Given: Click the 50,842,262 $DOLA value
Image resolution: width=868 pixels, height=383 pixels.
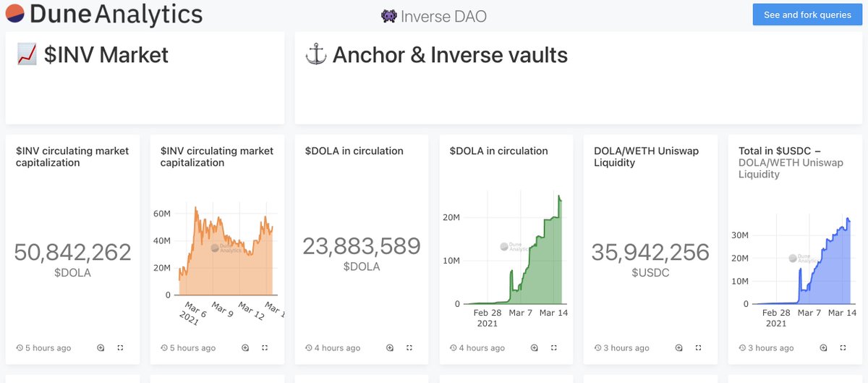Looking at the screenshot, I should click(x=72, y=252).
